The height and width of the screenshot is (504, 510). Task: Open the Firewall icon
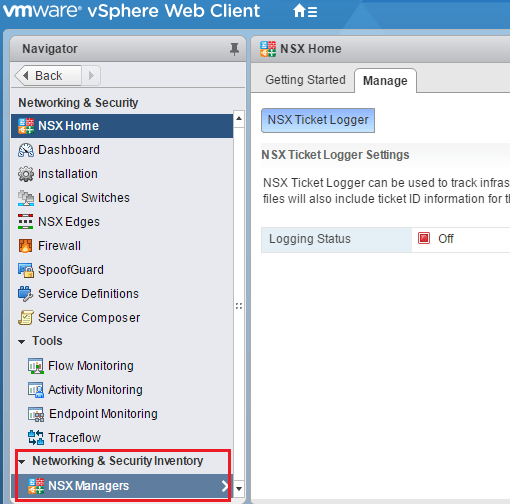point(26,246)
